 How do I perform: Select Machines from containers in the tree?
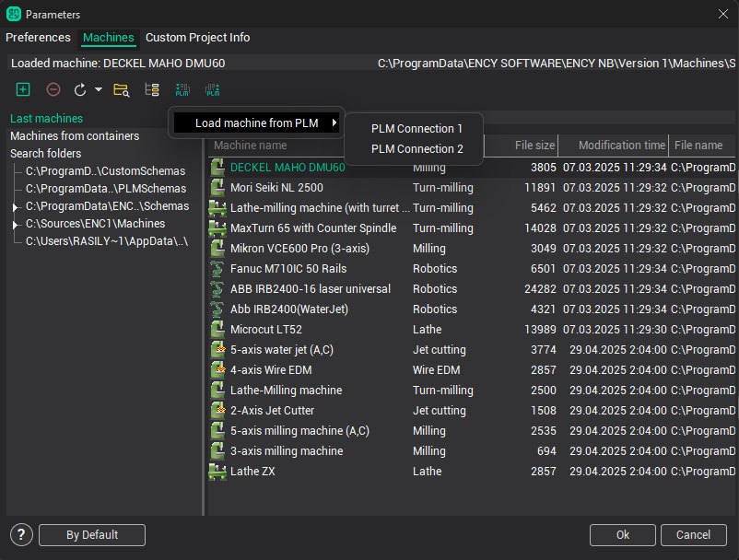click(75, 136)
